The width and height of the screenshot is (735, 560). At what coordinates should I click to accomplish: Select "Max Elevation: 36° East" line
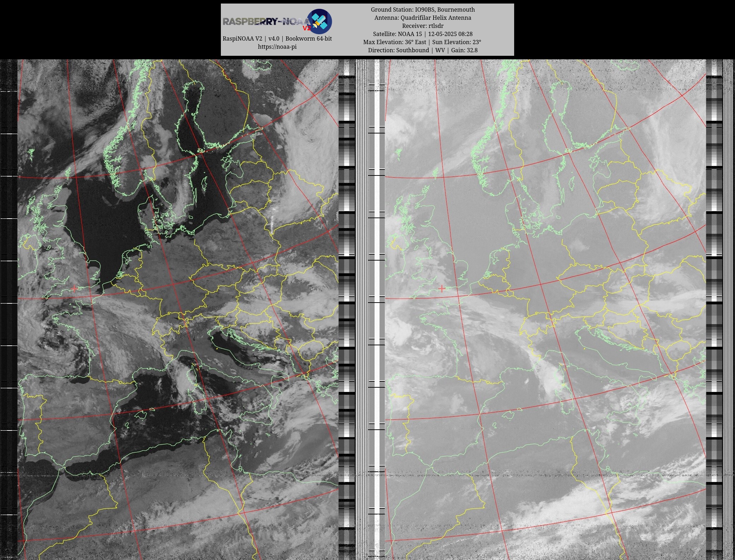click(422, 42)
